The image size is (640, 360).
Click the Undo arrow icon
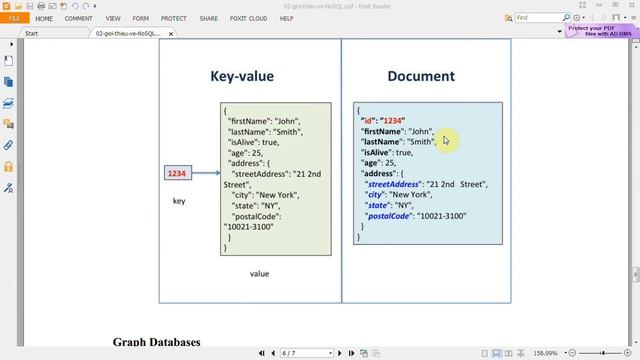point(75,6)
